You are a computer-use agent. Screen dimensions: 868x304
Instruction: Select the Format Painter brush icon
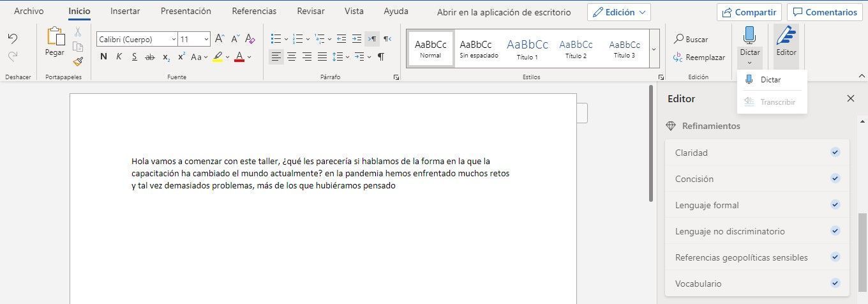pos(78,61)
